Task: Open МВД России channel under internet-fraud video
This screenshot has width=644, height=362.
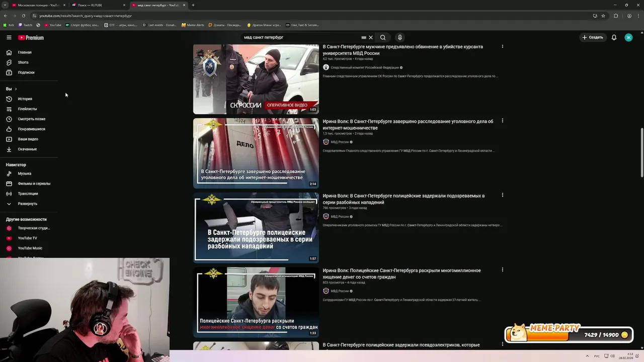Action: click(340, 142)
